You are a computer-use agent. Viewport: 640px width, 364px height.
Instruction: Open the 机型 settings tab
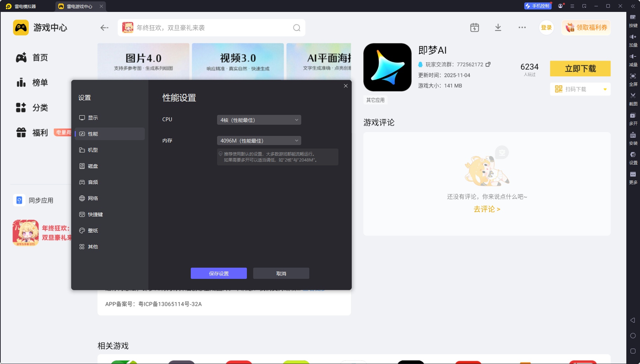click(x=110, y=150)
